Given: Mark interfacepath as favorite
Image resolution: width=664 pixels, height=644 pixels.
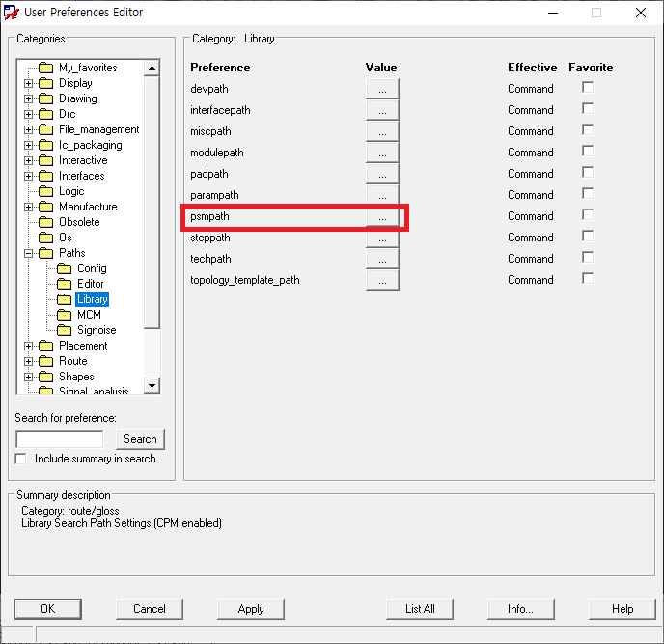Looking at the screenshot, I should [588, 109].
